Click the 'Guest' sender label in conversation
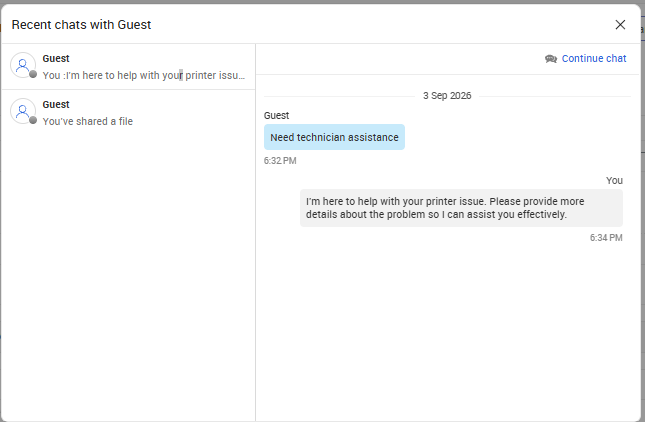This screenshot has height=422, width=645. [276, 116]
